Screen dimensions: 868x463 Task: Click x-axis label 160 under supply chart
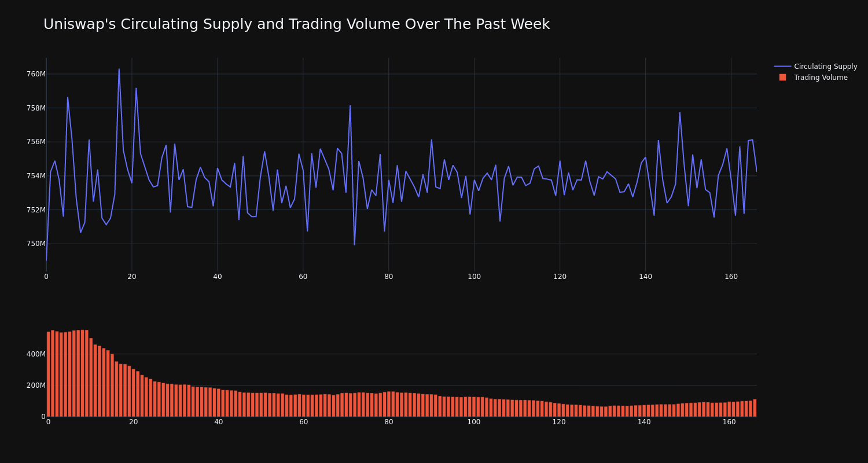[731, 277]
